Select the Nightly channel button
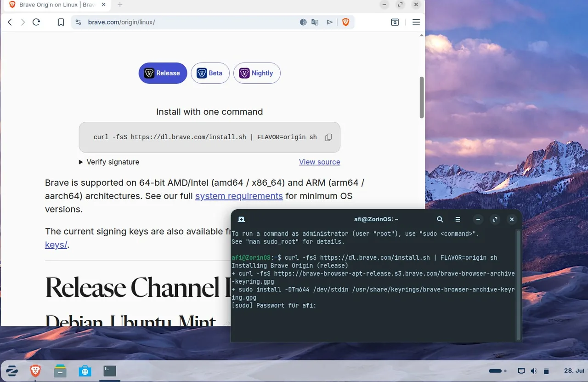 point(257,73)
